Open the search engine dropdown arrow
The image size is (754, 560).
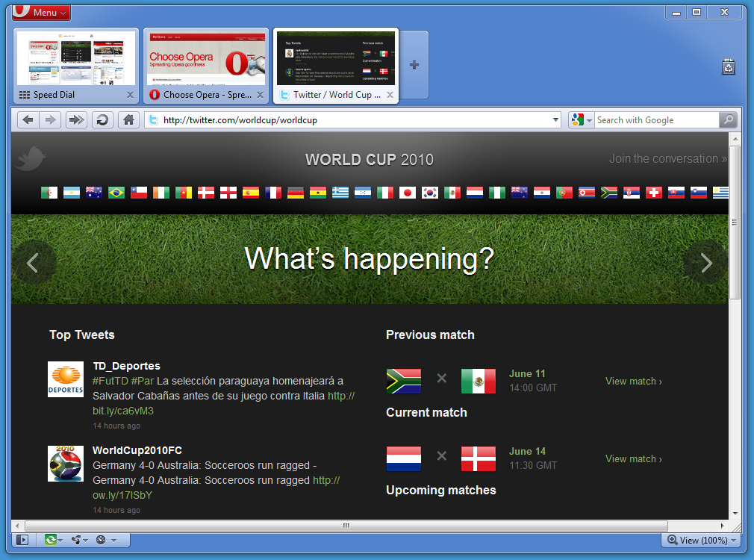(589, 119)
